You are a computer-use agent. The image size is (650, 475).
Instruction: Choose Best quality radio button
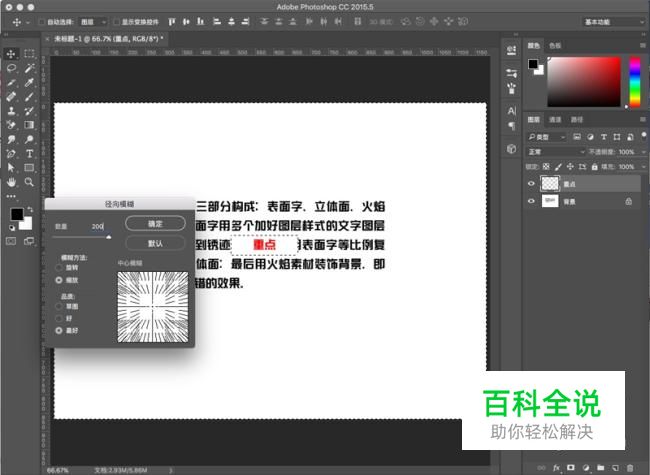(x=59, y=330)
